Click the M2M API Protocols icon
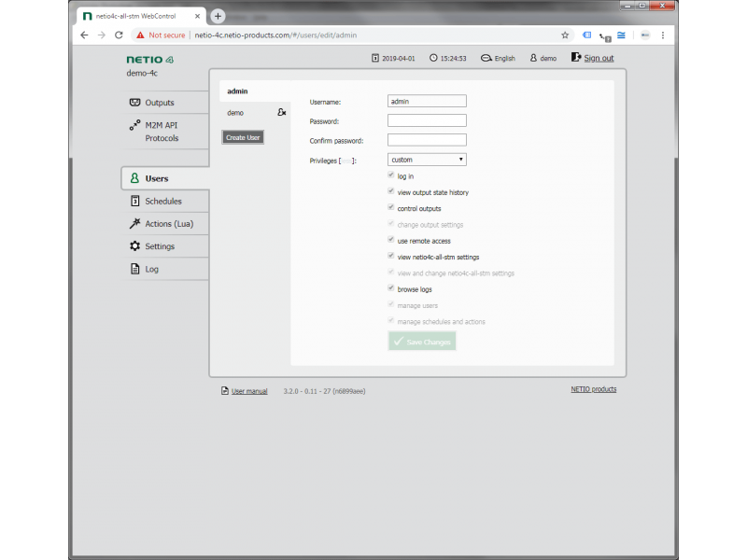The width and height of the screenshot is (747, 560). [134, 125]
